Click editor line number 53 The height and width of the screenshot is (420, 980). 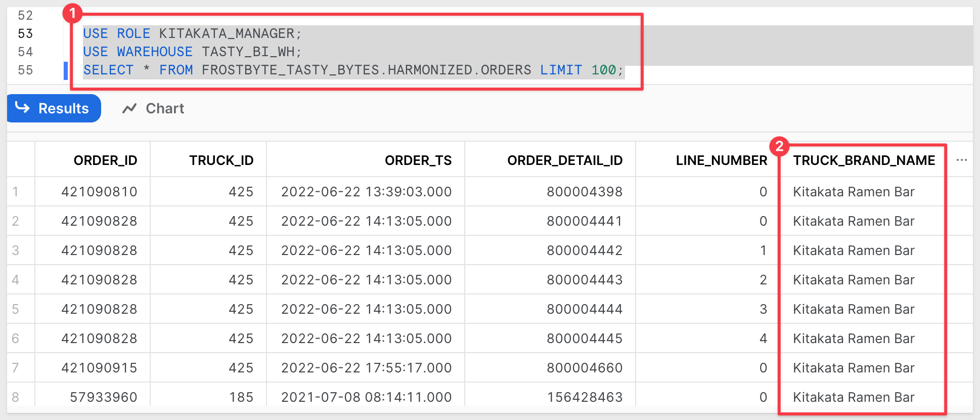pos(25,34)
